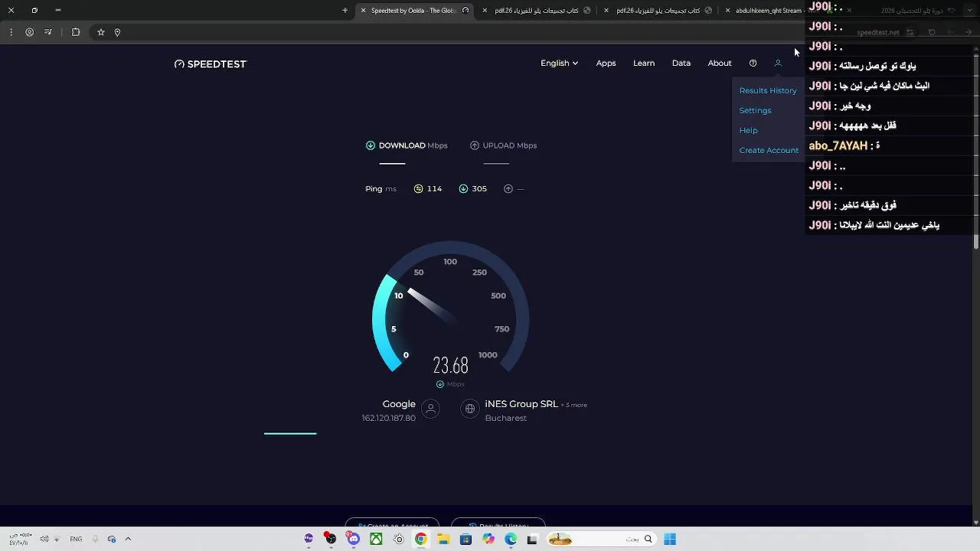Click the '3 more' servers link

click(x=575, y=405)
